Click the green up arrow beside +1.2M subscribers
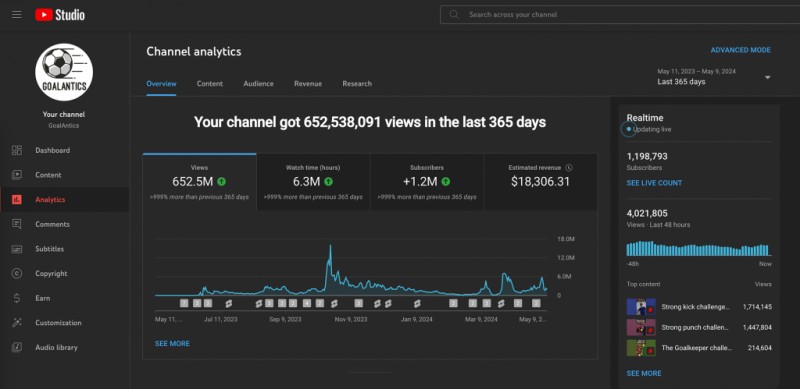Image resolution: width=800 pixels, height=389 pixels. (x=445, y=181)
